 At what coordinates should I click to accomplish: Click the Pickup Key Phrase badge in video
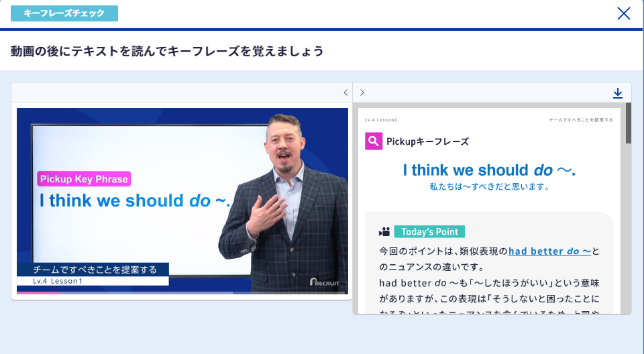(x=85, y=179)
